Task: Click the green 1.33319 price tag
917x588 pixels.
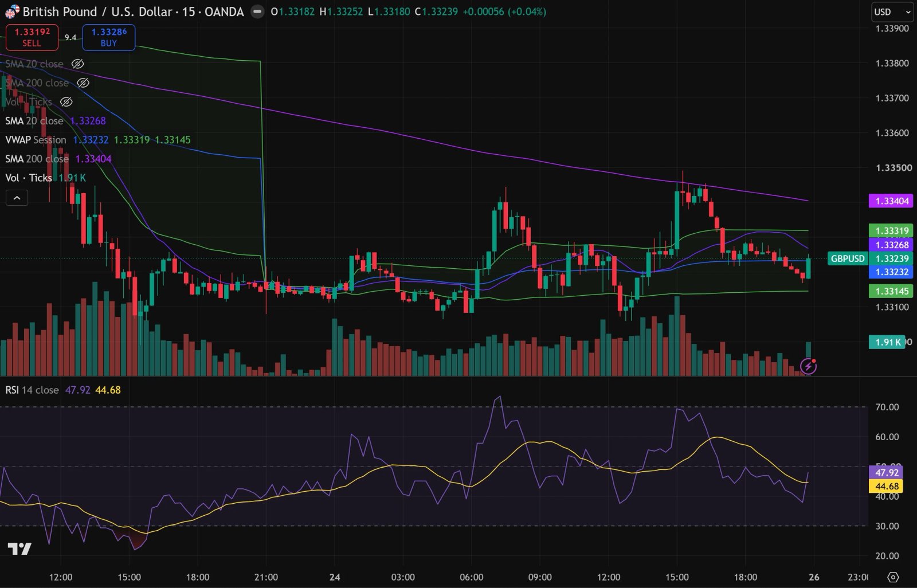Action: pyautogui.click(x=891, y=231)
